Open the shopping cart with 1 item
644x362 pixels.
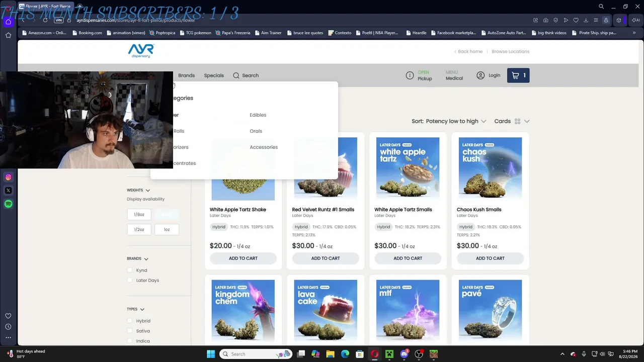pyautogui.click(x=518, y=75)
